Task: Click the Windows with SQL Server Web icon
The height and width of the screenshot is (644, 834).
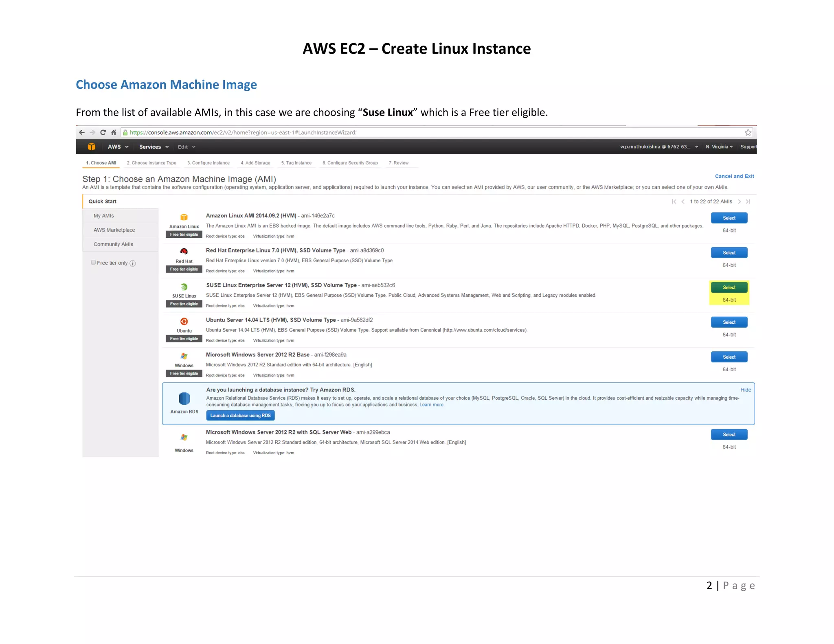Action: point(184,437)
